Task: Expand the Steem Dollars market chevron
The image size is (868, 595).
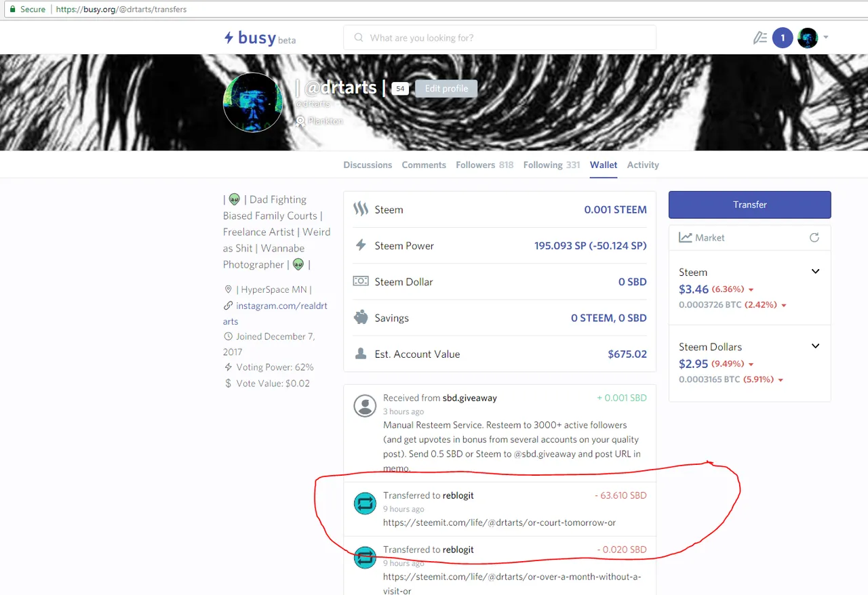Action: (816, 346)
